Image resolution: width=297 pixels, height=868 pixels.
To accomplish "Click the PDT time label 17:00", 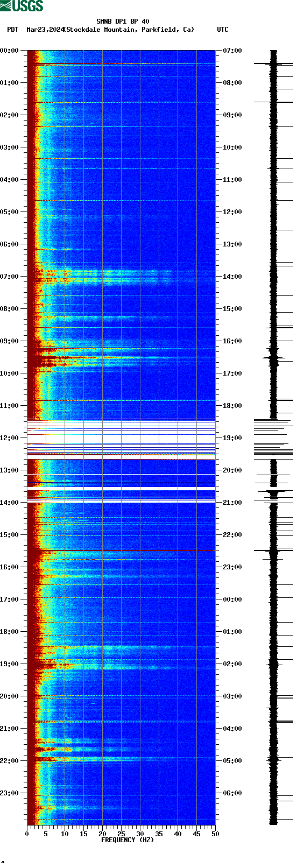I will pos(10,599).
